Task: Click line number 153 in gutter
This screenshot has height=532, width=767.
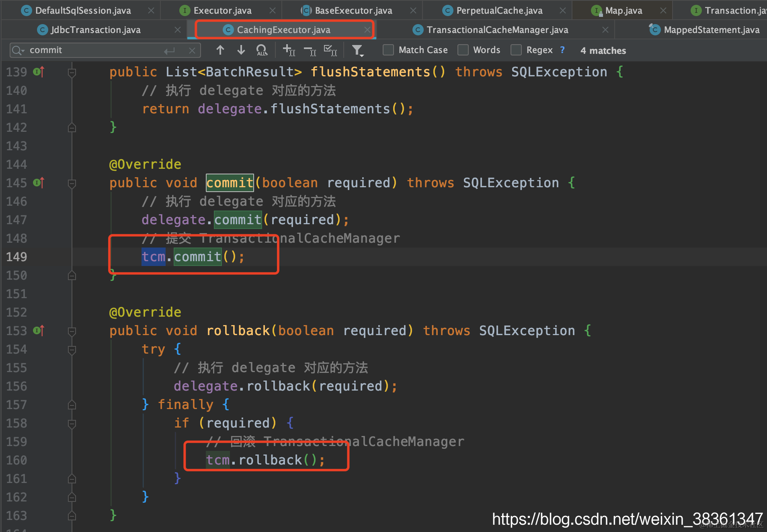Action: (16, 331)
